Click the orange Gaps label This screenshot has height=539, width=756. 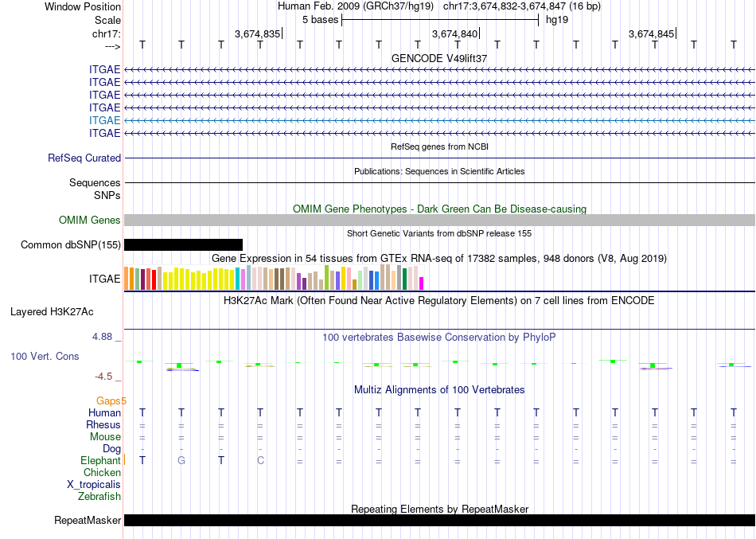click(108, 400)
